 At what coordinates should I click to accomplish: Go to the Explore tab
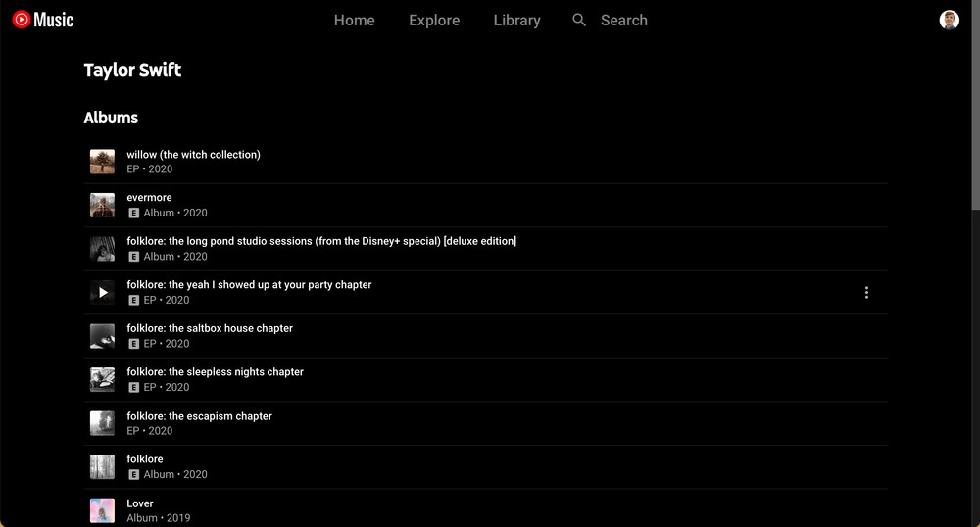(x=434, y=20)
